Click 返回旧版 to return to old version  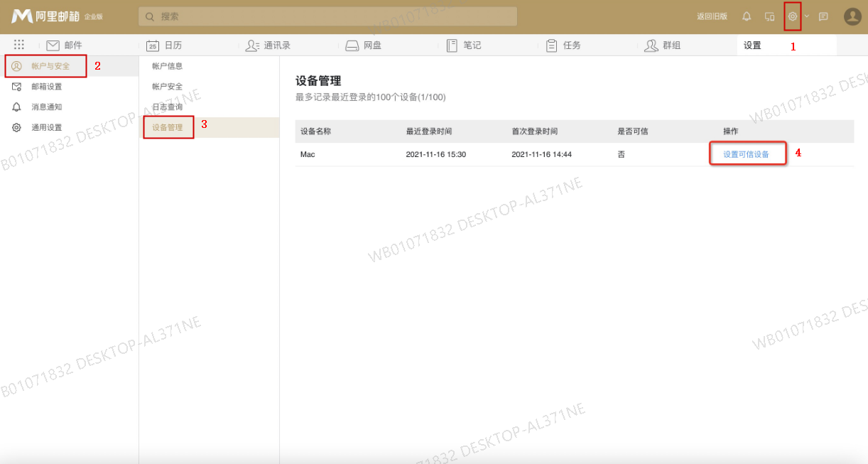pyautogui.click(x=712, y=16)
